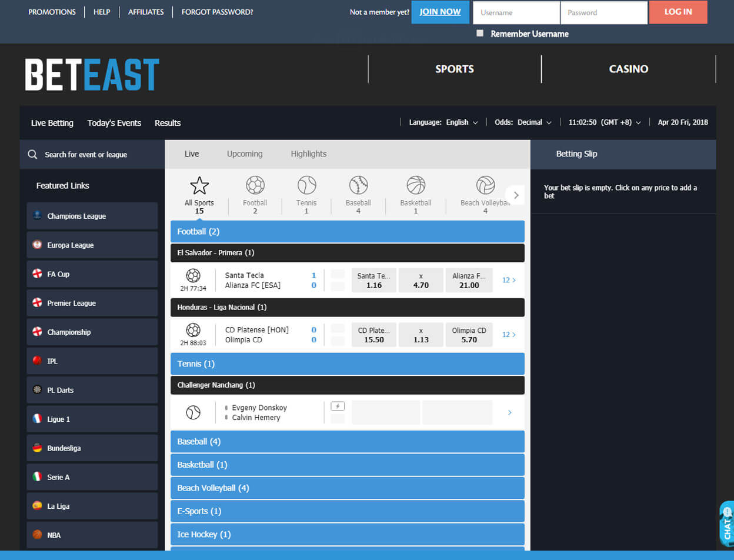734x560 pixels.
Task: Open the Results menu item
Action: point(168,123)
